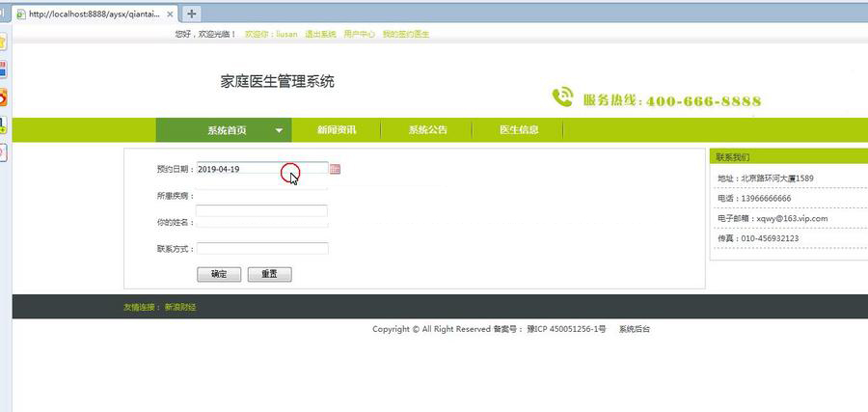Click the phone hotline icon

click(x=562, y=96)
